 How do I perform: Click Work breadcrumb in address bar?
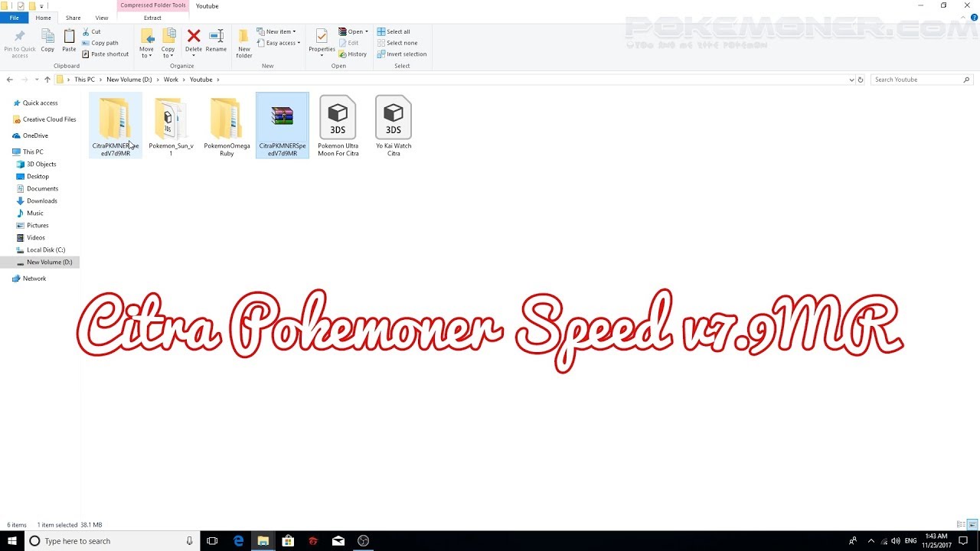(171, 80)
